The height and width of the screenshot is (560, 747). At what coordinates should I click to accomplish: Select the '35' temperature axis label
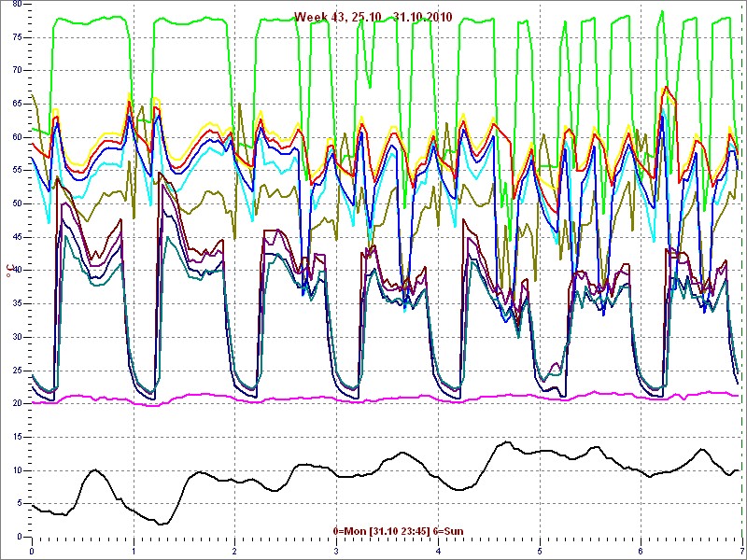pos(16,304)
